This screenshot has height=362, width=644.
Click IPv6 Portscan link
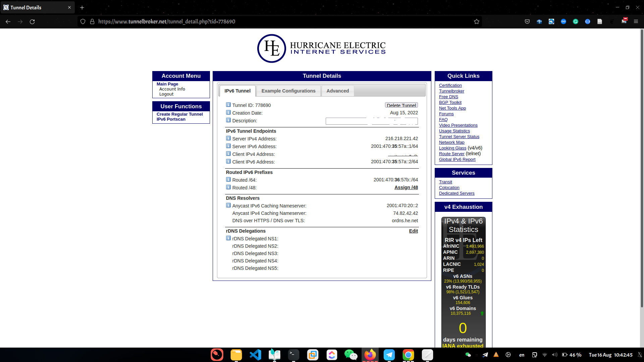pyautogui.click(x=171, y=119)
